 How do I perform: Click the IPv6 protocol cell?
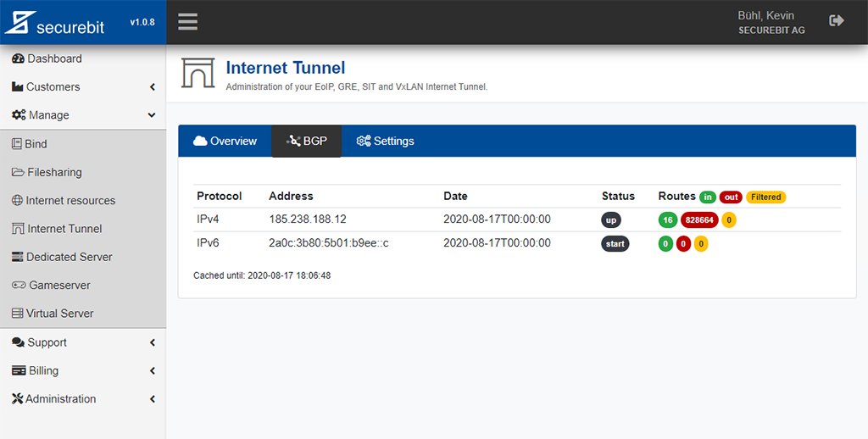[x=209, y=243]
